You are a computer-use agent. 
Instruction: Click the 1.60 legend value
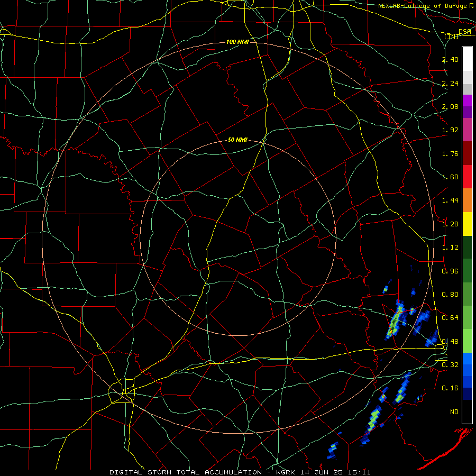pos(450,177)
